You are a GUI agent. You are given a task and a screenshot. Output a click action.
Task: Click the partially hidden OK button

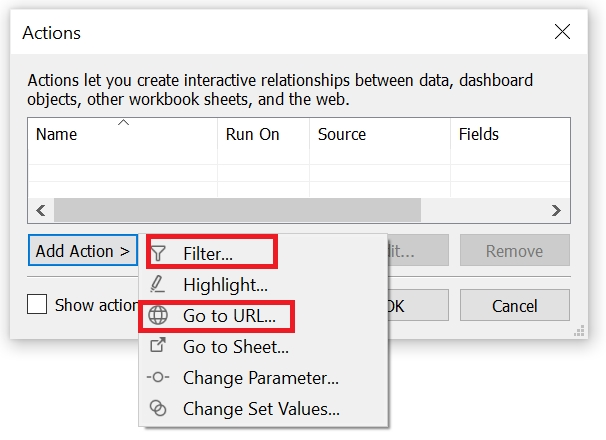(395, 305)
